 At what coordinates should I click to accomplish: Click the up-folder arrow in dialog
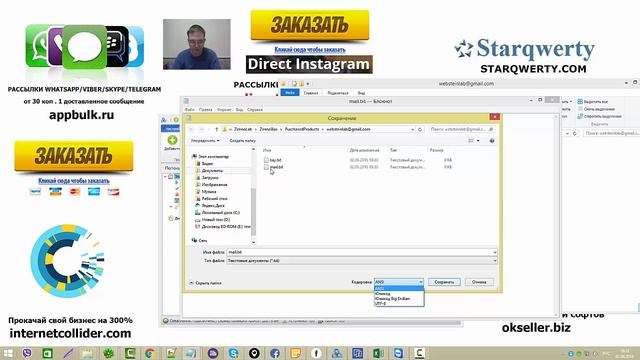[216, 129]
